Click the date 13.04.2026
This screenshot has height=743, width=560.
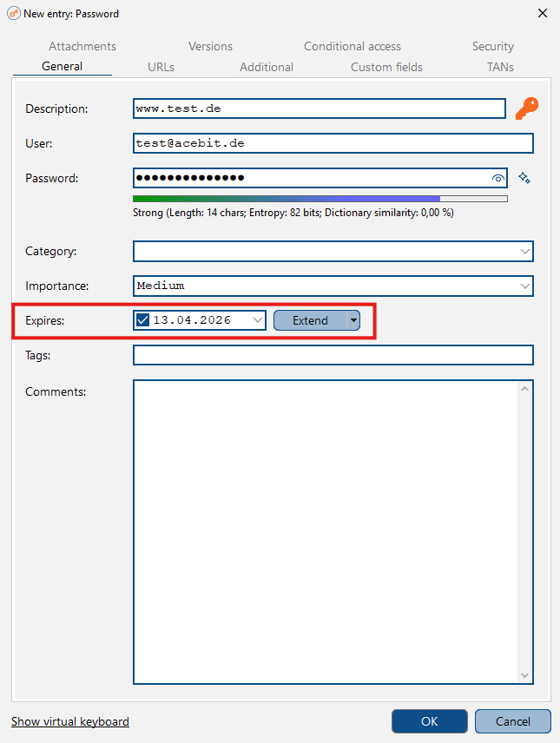192,320
